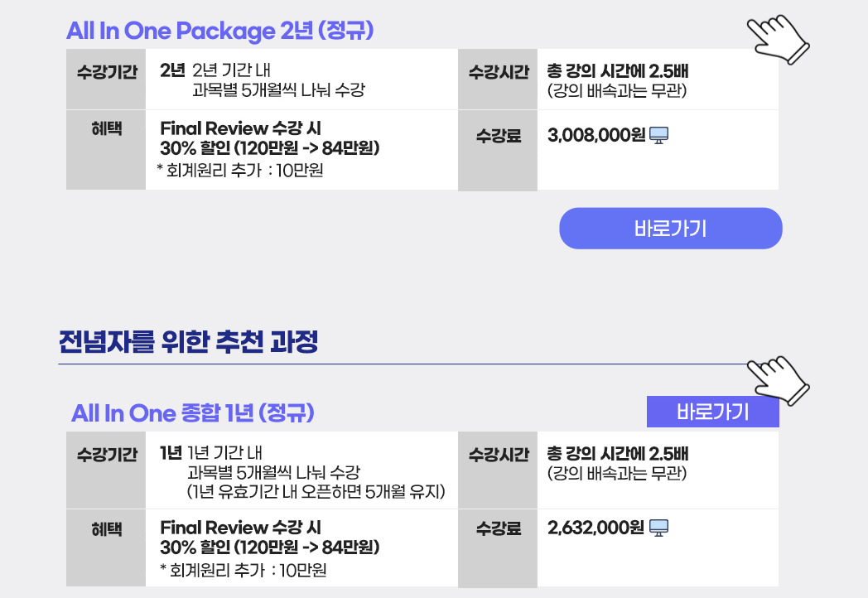Click the 1년 유효기간 내 오픈하면 5개월 유지 note
Viewport: 868px width, 598px height.
click(x=316, y=492)
